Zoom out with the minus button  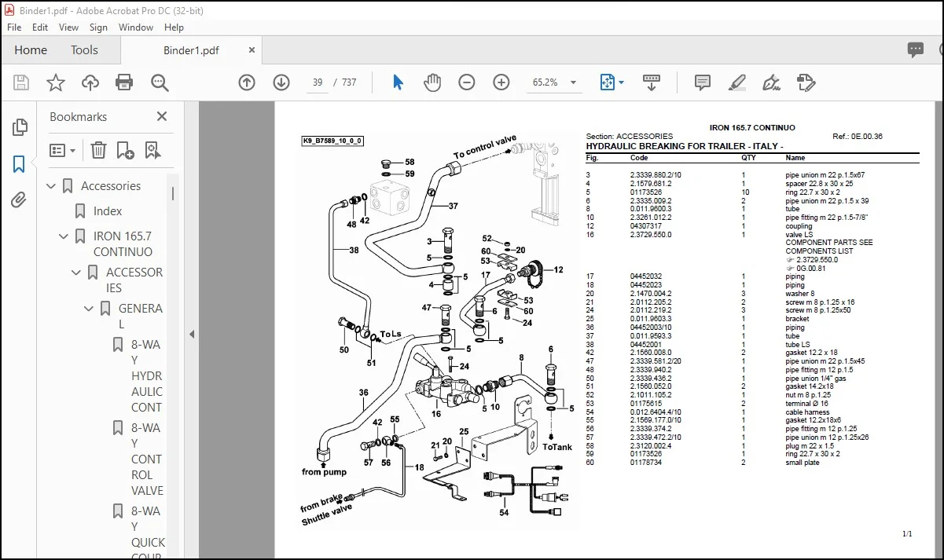[x=467, y=82]
